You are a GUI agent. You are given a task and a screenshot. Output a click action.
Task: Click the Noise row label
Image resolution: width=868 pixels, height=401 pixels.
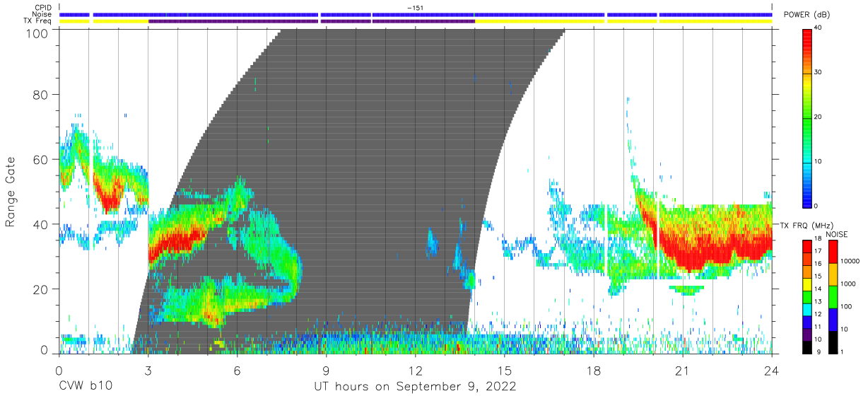click(42, 14)
